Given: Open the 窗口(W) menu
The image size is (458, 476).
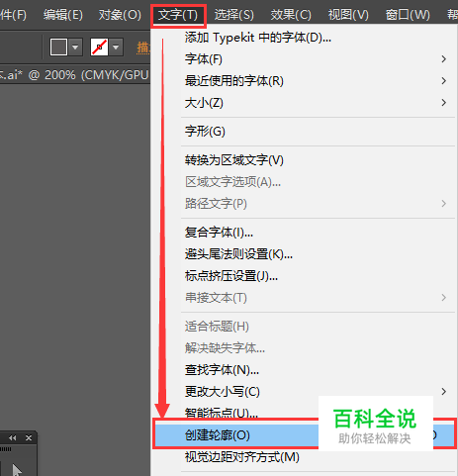Looking at the screenshot, I should pyautogui.click(x=408, y=15).
